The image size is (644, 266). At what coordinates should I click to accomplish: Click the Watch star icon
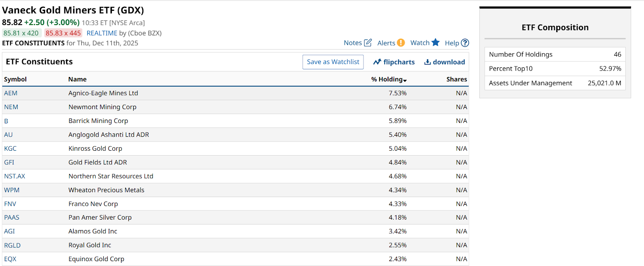click(x=436, y=42)
